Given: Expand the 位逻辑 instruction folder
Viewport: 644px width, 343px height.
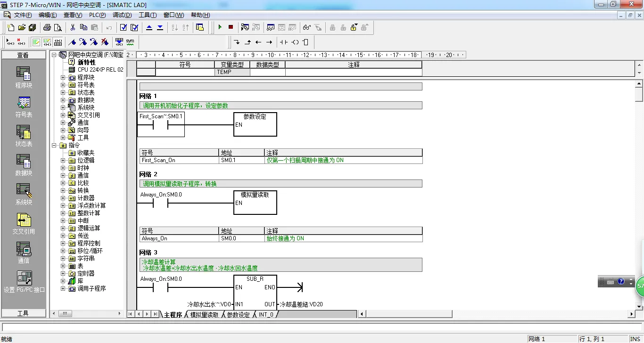Looking at the screenshot, I should click(63, 160).
